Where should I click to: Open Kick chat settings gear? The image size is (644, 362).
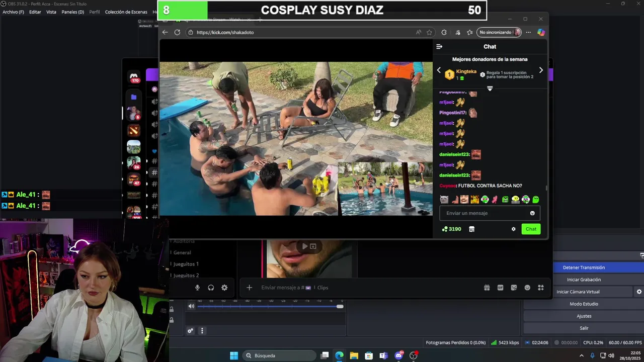513,229
